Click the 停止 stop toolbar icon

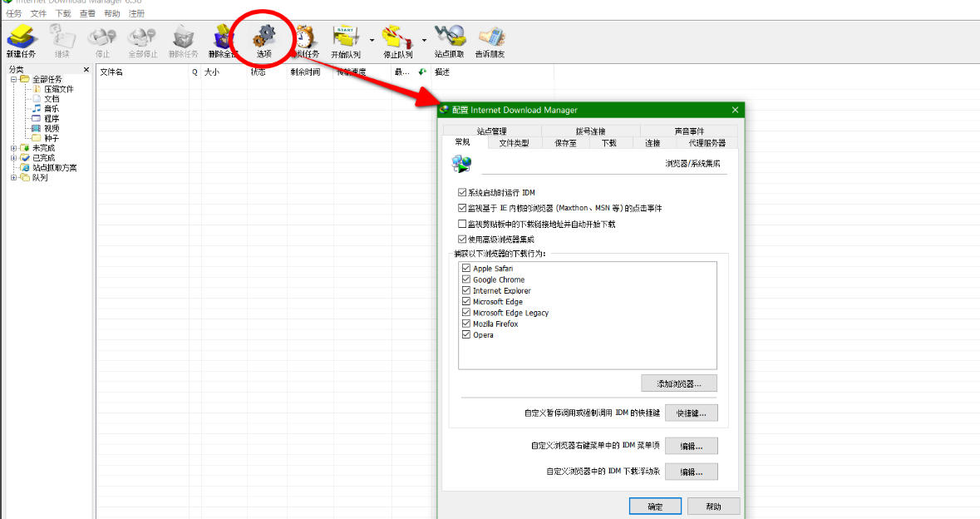tap(102, 42)
